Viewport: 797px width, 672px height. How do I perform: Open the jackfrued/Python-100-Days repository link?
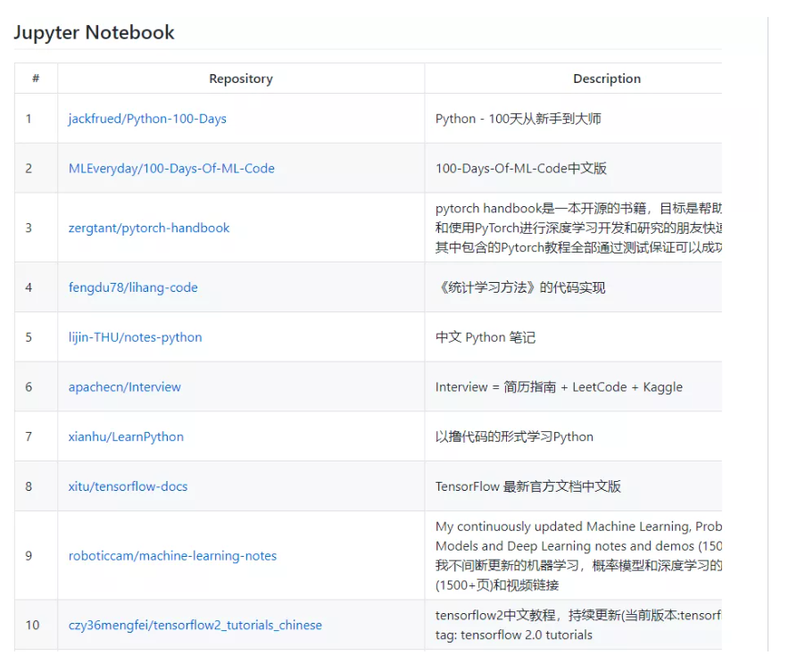tap(146, 118)
